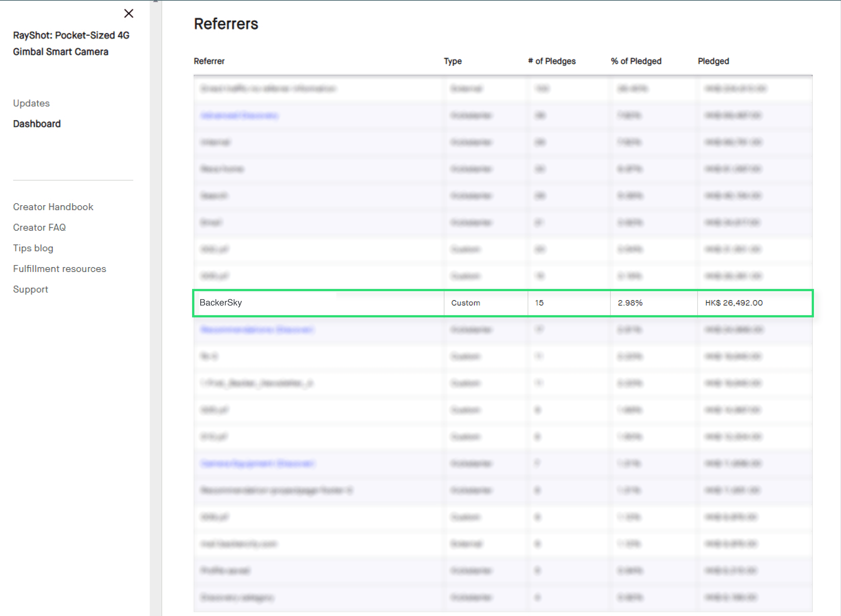Screen dimensions: 841x616
Task: Open the Creator FAQ link
Action: tap(40, 228)
